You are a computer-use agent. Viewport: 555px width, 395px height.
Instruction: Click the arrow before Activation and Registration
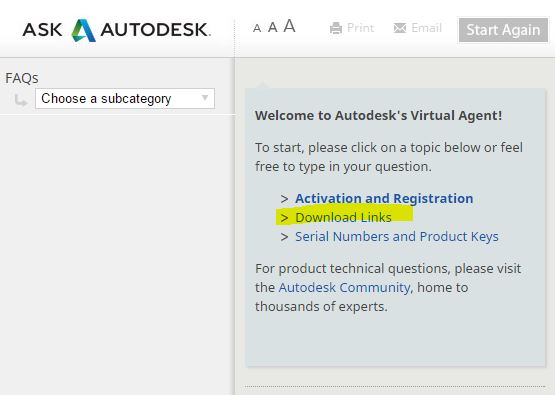284,199
